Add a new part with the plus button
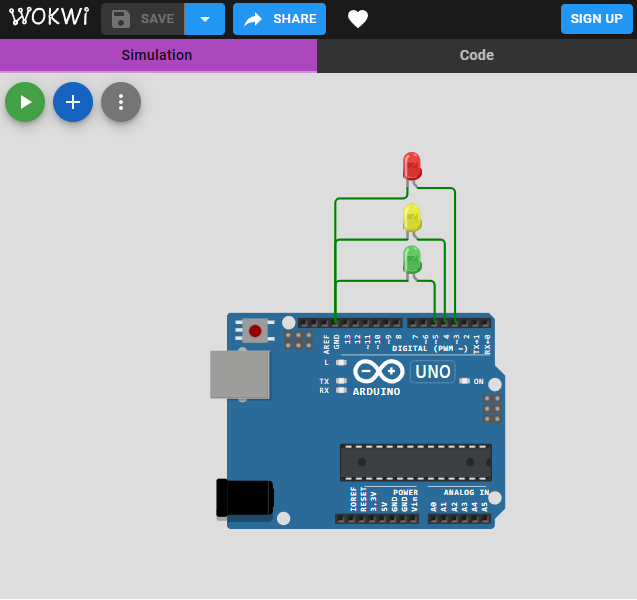This screenshot has width=637, height=600. click(x=73, y=102)
